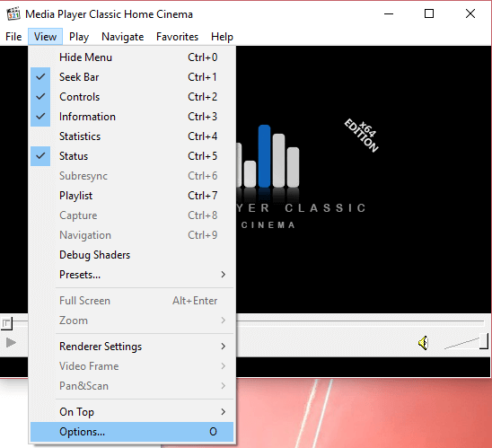Toggle the Status bar item

point(132,156)
